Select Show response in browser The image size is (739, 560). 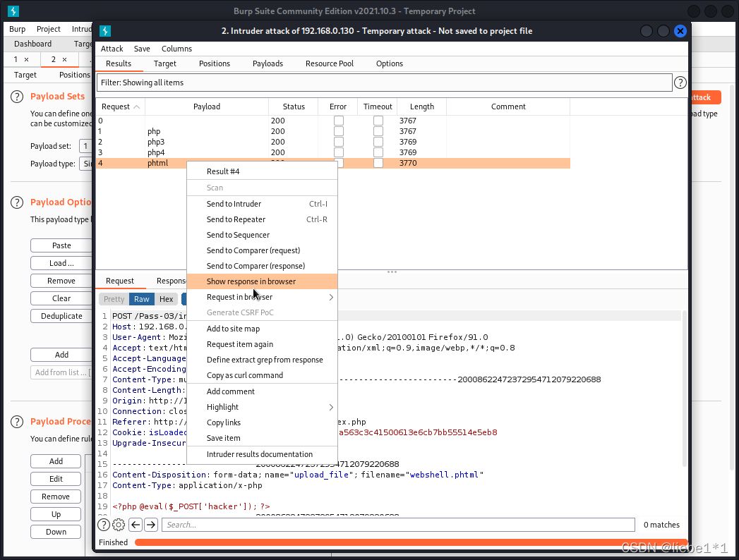click(262, 281)
